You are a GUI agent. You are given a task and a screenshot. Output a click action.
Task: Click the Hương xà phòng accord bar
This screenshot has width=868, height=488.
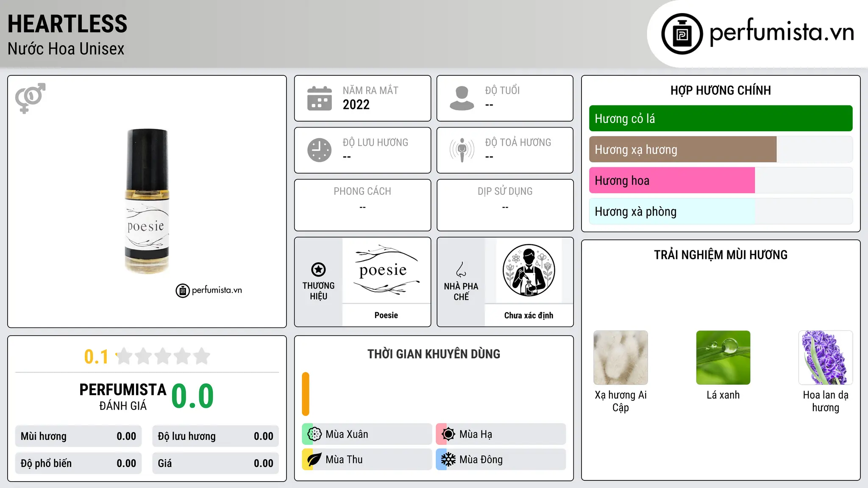tap(672, 211)
